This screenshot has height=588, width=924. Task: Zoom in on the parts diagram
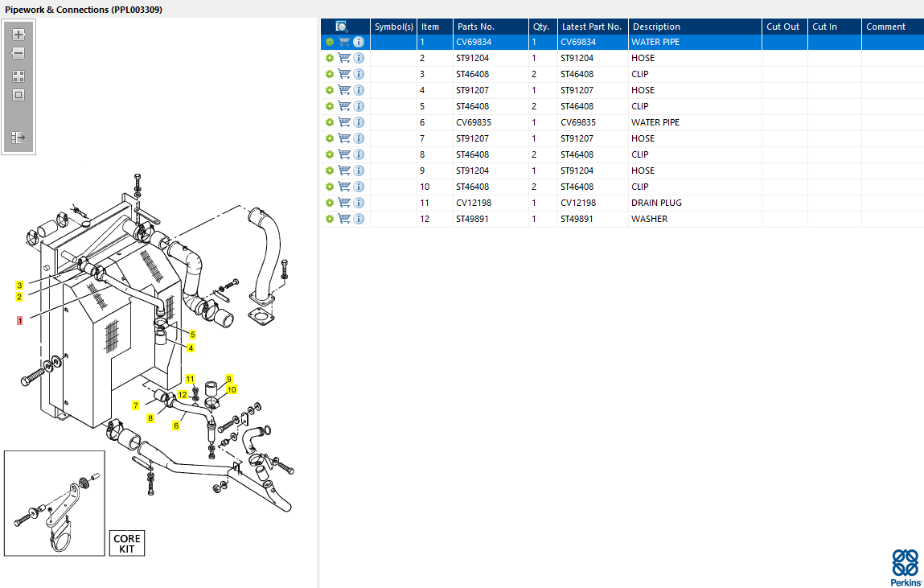pos(18,34)
